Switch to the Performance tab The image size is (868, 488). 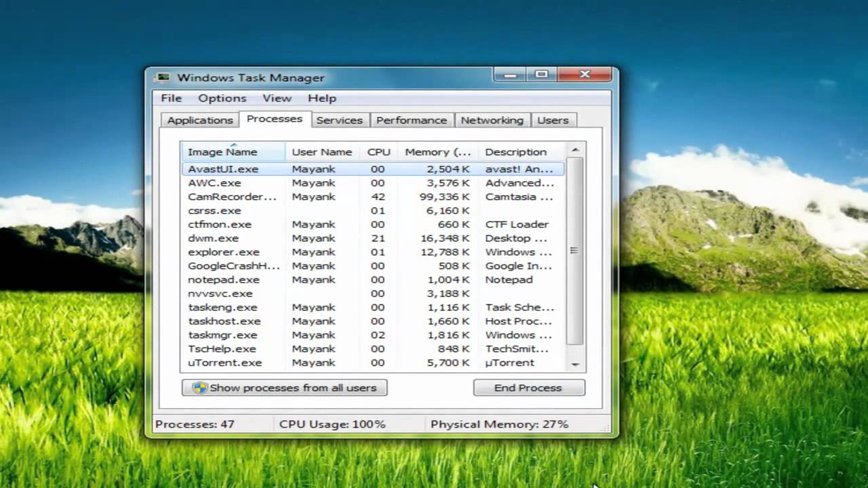[411, 120]
